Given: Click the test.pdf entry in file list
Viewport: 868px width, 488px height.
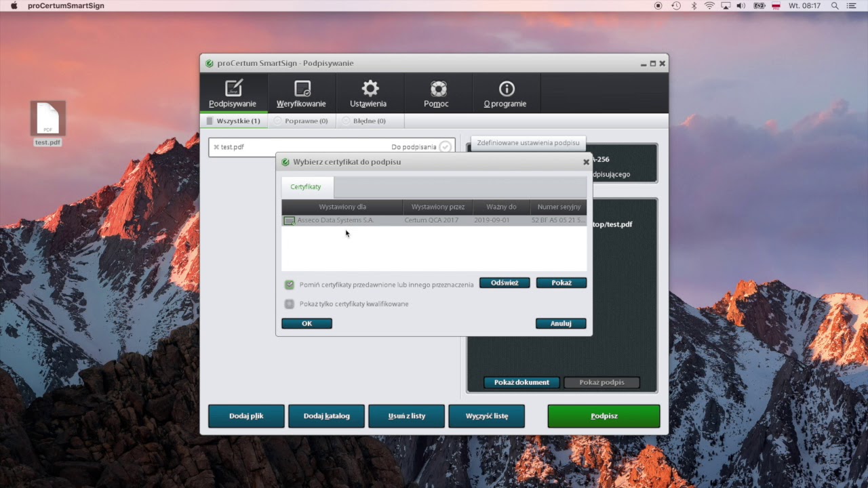Looking at the screenshot, I should coord(332,147).
